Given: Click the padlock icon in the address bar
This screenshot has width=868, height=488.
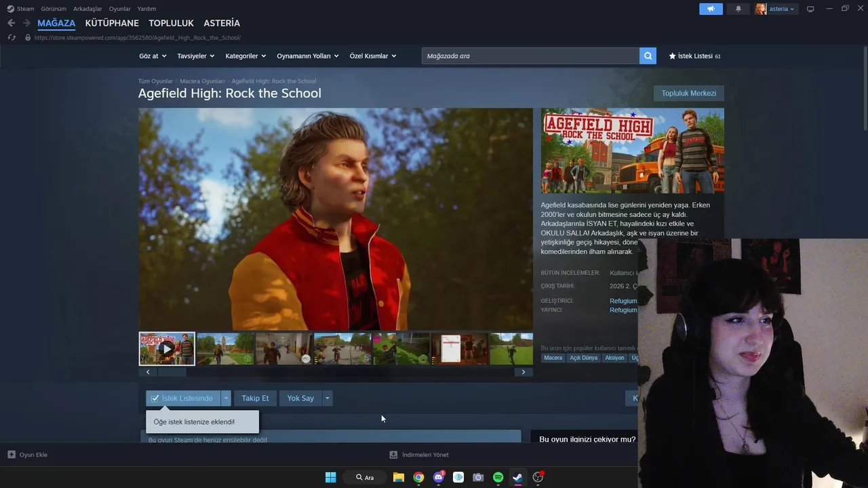Looking at the screenshot, I should [x=28, y=37].
